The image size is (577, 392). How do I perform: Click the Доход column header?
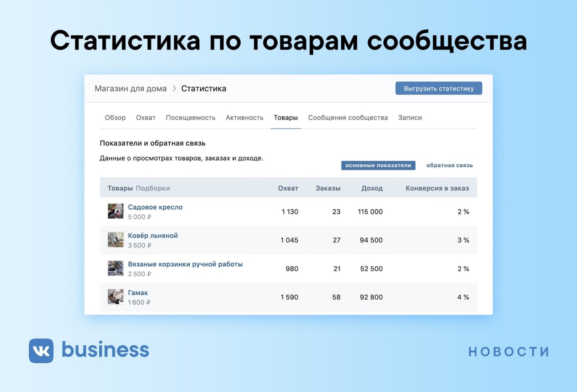372,188
